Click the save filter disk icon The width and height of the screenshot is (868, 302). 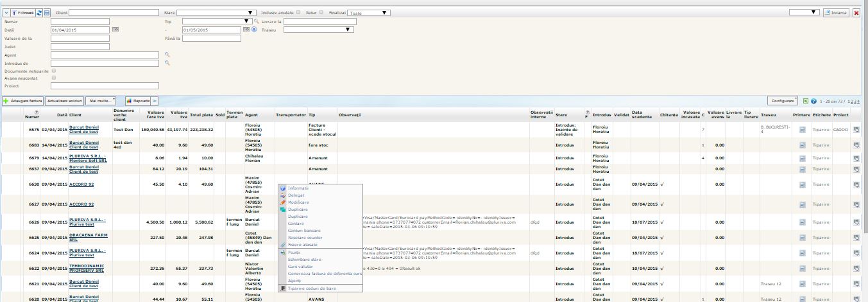point(47,12)
